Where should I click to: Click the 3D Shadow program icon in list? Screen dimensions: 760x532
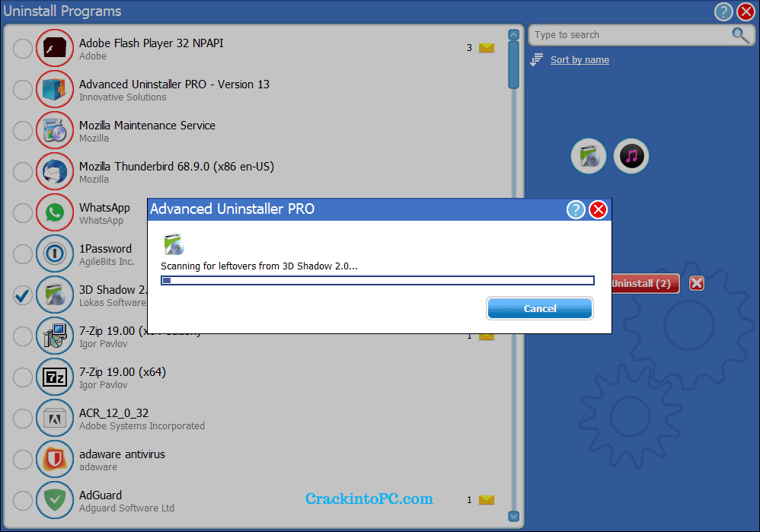pos(54,295)
